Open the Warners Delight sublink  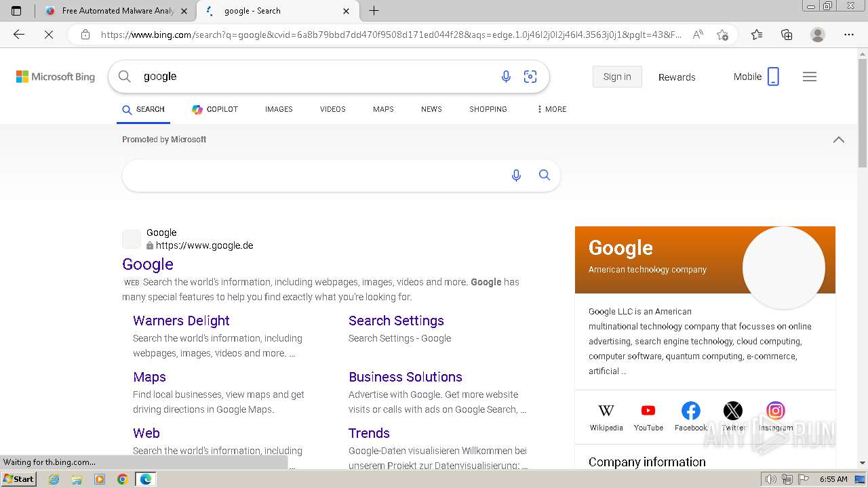[x=181, y=321]
